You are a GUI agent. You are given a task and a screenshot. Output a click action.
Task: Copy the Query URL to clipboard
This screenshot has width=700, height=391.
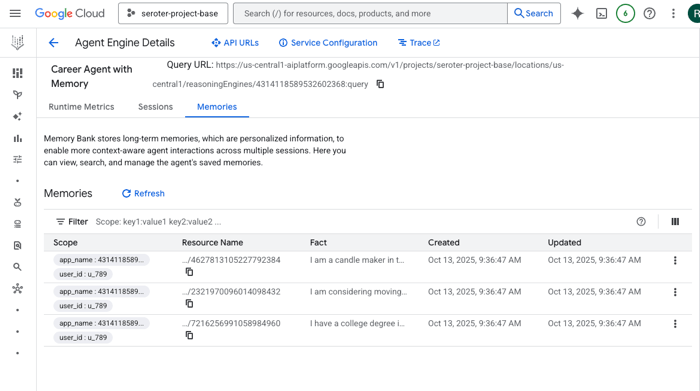click(380, 84)
